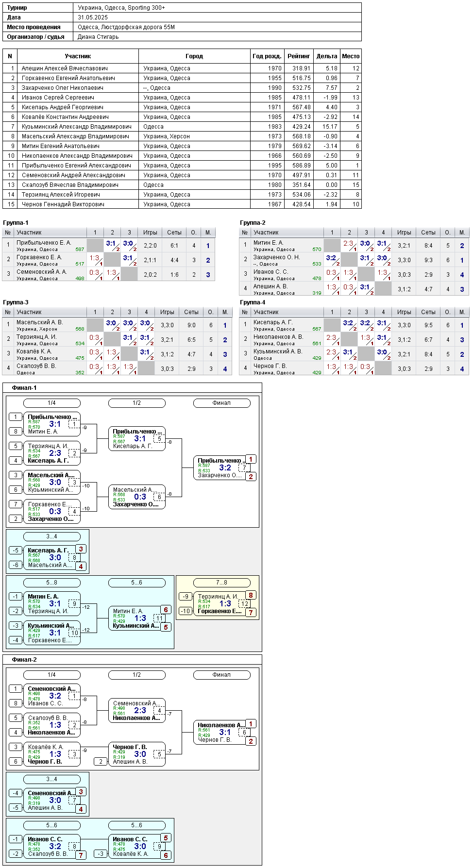This screenshot has height=868, width=474.
Task: Click the 'Финал-2' section heading
Action: coord(24,660)
